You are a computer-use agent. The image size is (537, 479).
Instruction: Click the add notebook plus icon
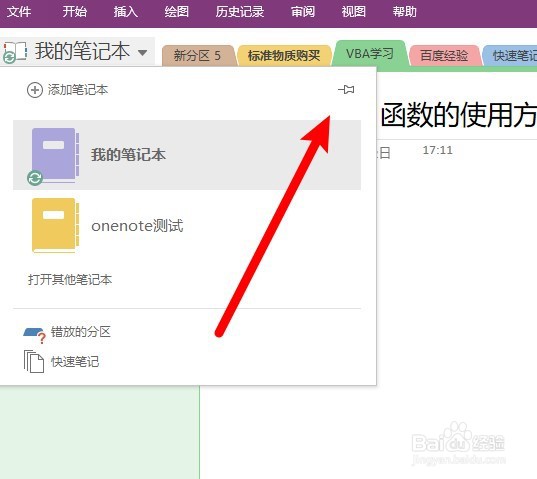point(35,90)
